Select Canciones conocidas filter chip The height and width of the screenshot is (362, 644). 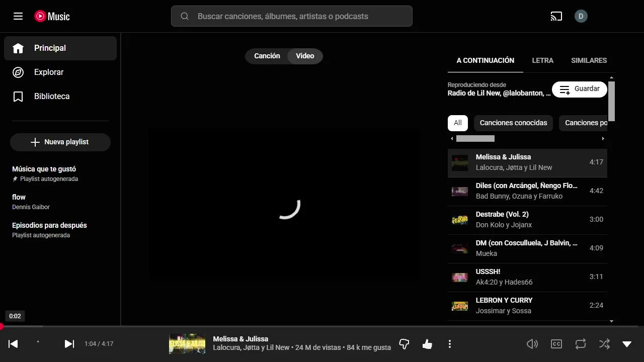(x=513, y=123)
